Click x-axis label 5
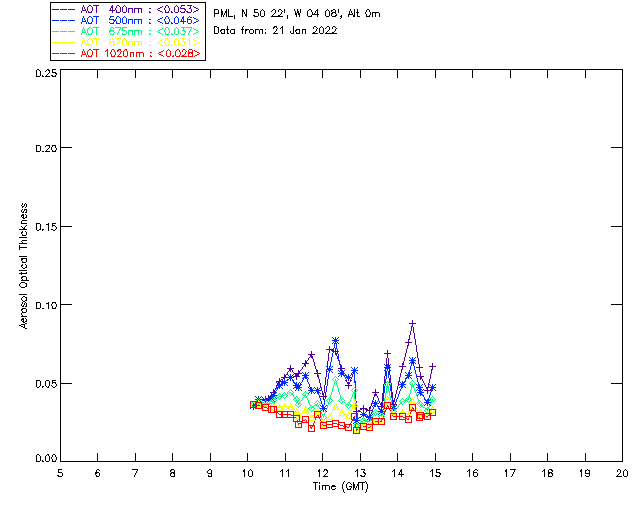This screenshot has width=640, height=512. coord(60,473)
